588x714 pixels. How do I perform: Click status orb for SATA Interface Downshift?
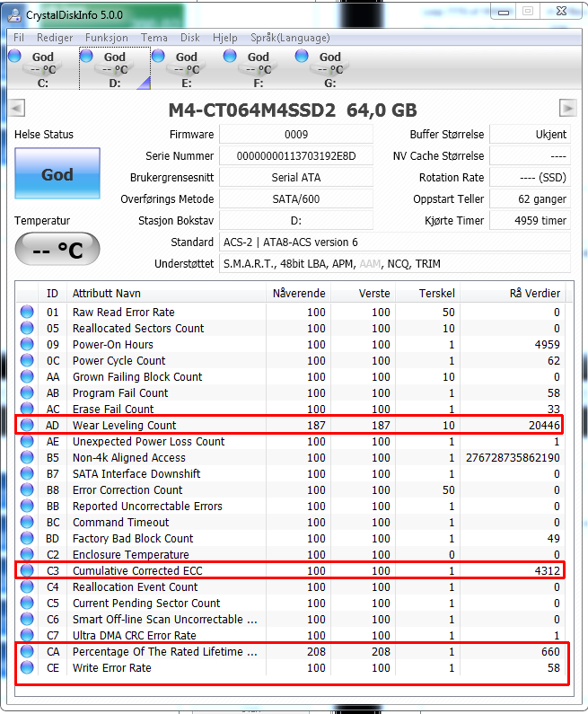[x=27, y=473]
